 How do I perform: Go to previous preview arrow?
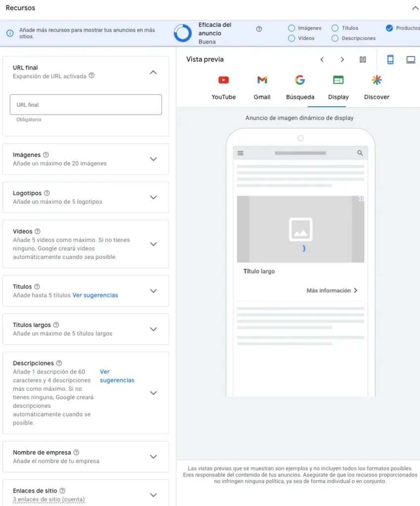pyautogui.click(x=322, y=60)
